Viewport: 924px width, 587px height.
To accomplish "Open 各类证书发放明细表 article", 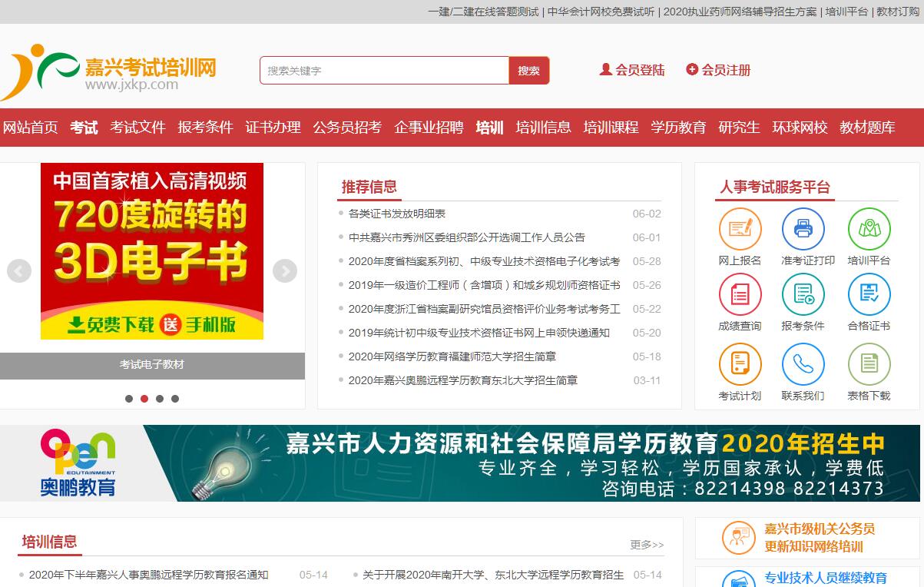I will 397,214.
